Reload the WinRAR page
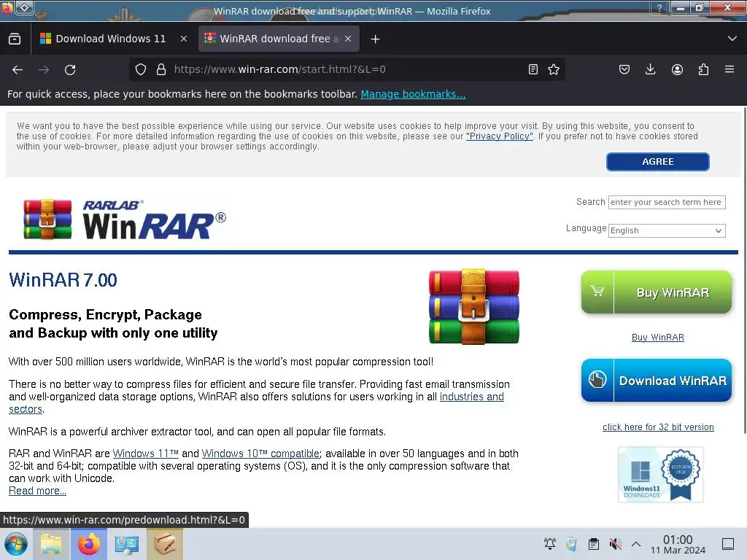The image size is (747, 560). (70, 70)
